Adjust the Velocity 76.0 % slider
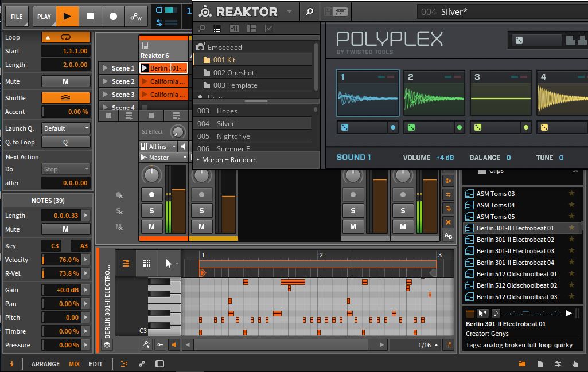This screenshot has height=372, width=588. (62, 260)
